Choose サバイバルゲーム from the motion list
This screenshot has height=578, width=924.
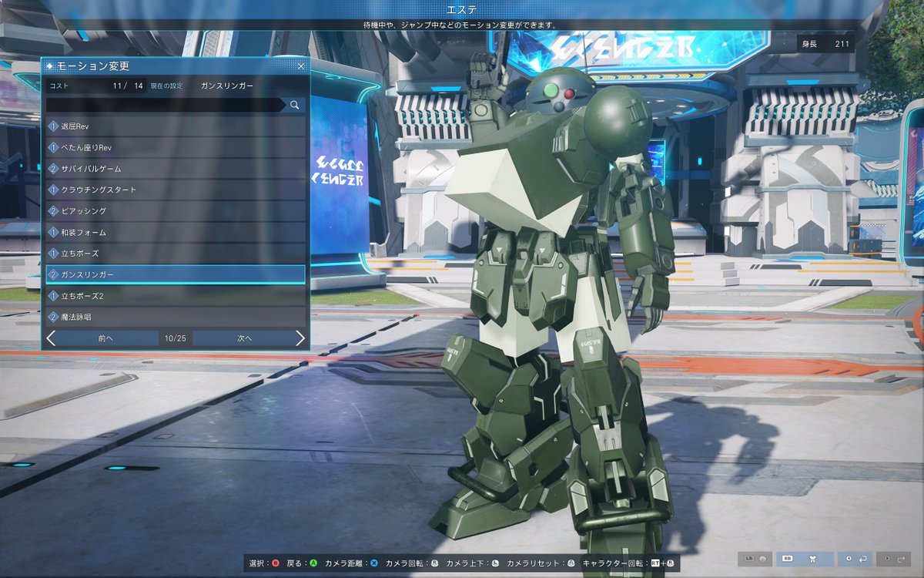[x=176, y=168]
